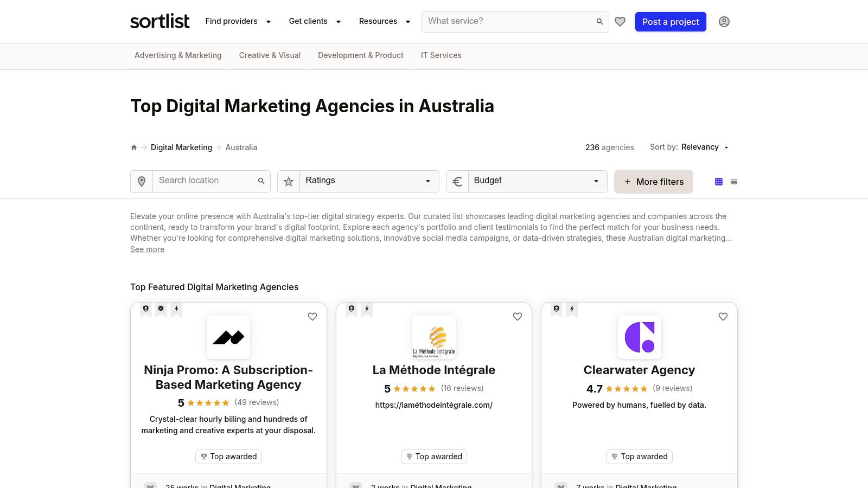Expand the Ratings filter dropdown
868x488 pixels.
(369, 181)
